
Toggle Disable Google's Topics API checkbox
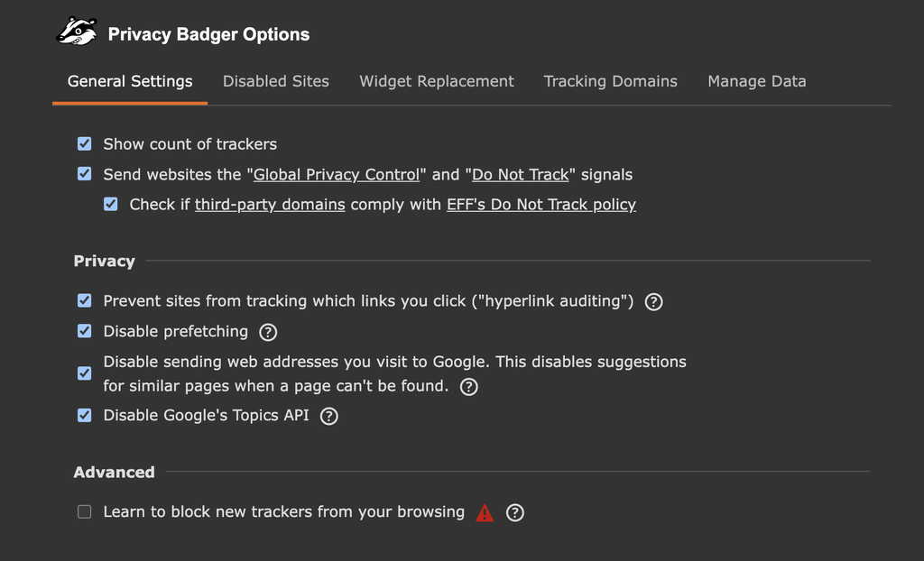[x=84, y=416]
